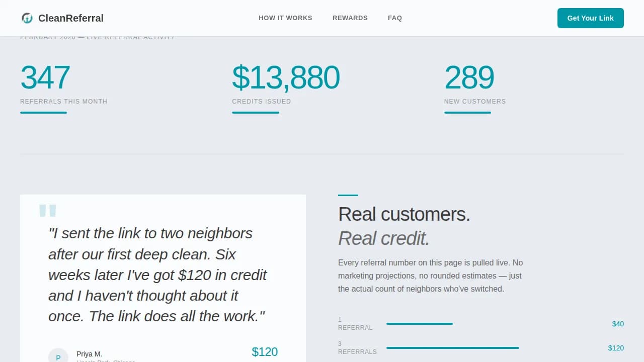Click the 347 referrals stat
Viewport: 644px width, 362px height.
(45, 76)
